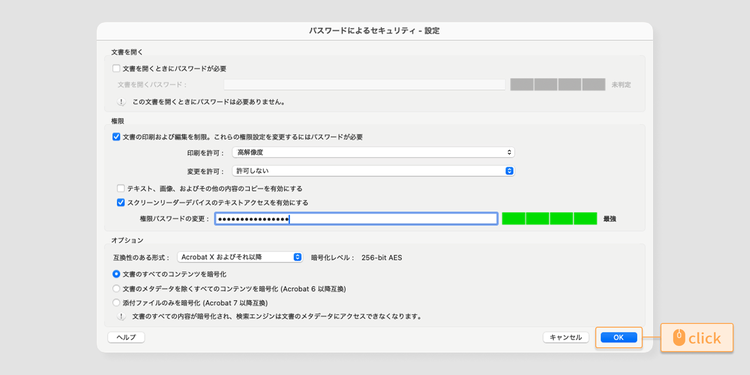The image size is (750, 375).
Task: Click info icon beside password-not-required message
Action: (x=121, y=102)
